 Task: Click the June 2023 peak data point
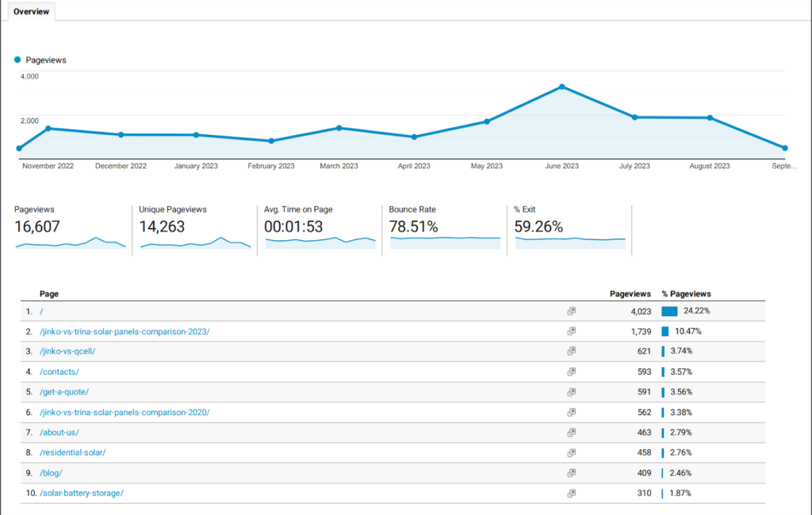coord(561,86)
